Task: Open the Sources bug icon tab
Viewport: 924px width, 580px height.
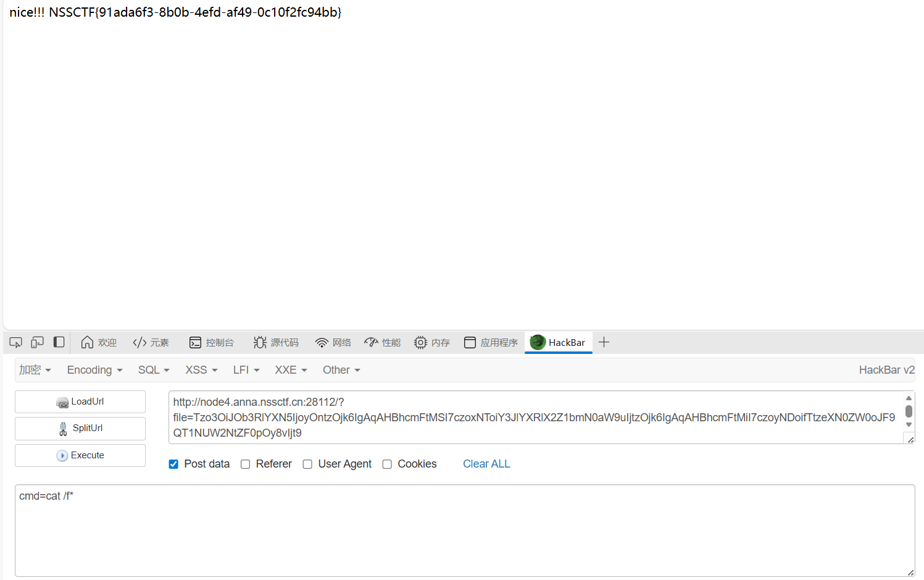Action: click(x=276, y=342)
